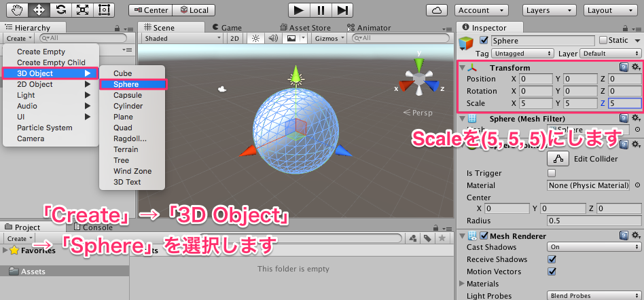The height and width of the screenshot is (300, 644).
Task: Open the Tag Untagged dropdown
Action: click(522, 54)
